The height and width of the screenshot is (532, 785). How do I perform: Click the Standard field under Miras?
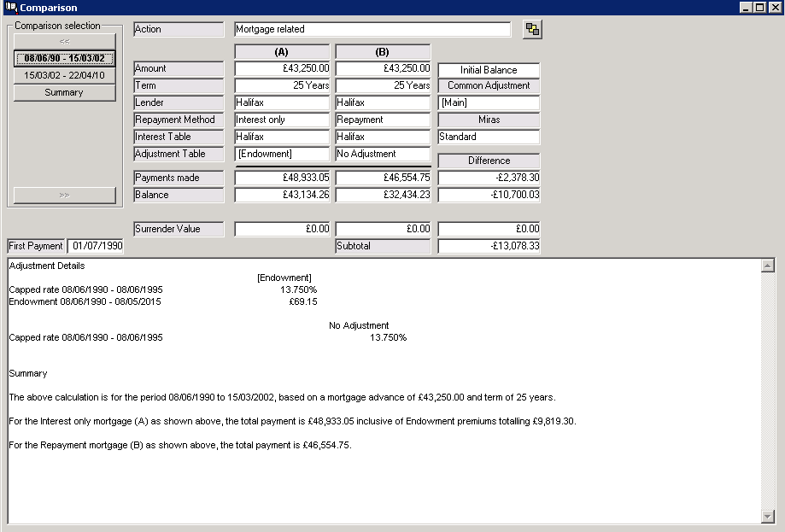[489, 137]
